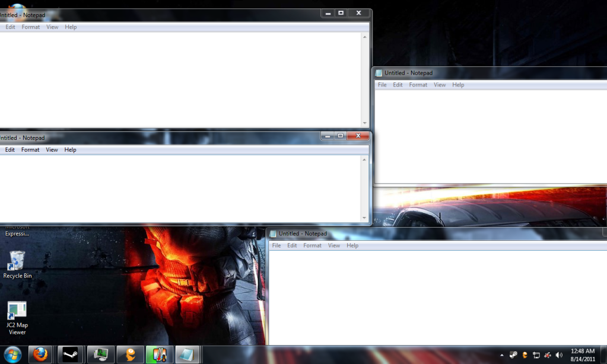Click the orange character tray icon
Screen dimensions: 607x364
525,355
